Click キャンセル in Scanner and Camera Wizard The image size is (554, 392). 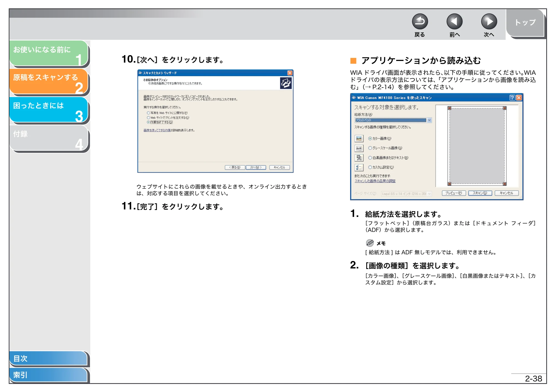279,167
